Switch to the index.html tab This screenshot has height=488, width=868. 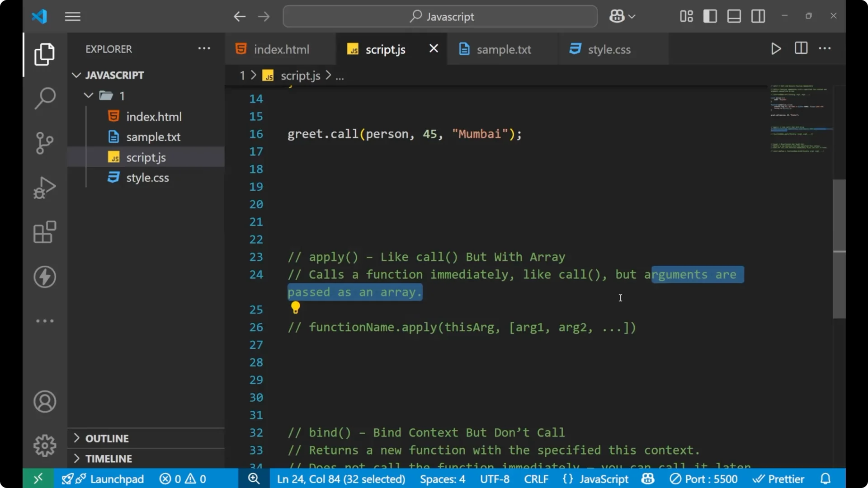(280, 49)
